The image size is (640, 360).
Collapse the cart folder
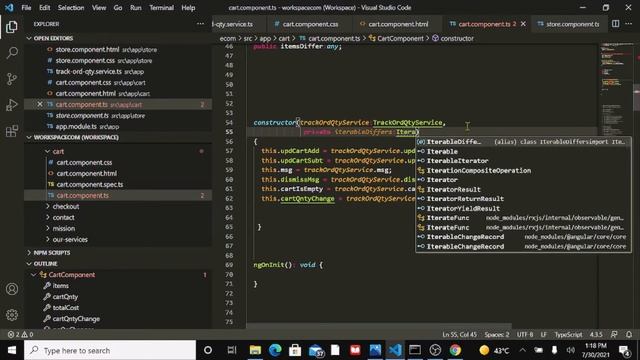point(58,151)
